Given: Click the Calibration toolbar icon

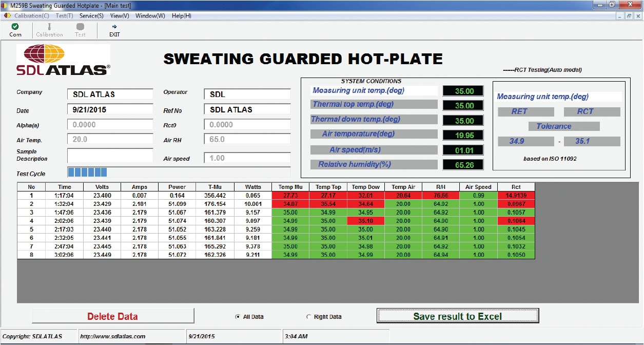Looking at the screenshot, I should (49, 30).
